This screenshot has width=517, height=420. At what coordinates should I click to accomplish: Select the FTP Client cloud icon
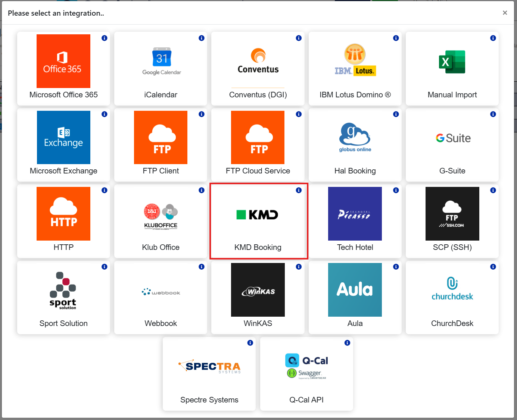tap(161, 137)
